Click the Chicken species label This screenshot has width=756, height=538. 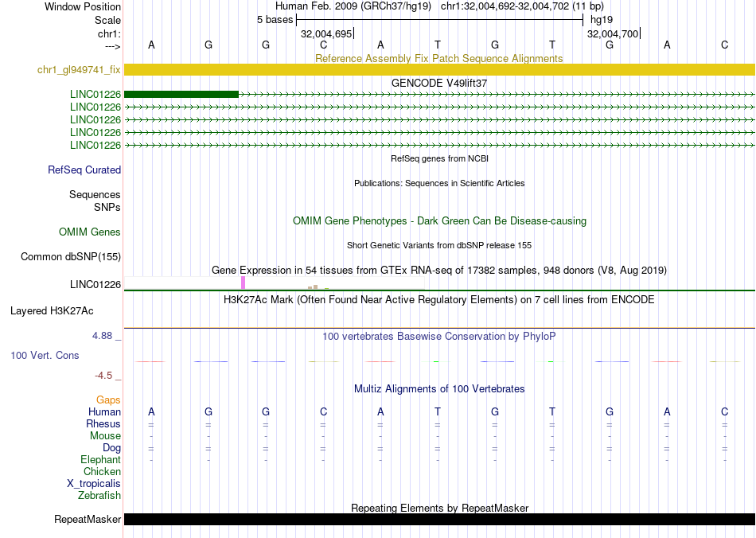click(x=102, y=471)
